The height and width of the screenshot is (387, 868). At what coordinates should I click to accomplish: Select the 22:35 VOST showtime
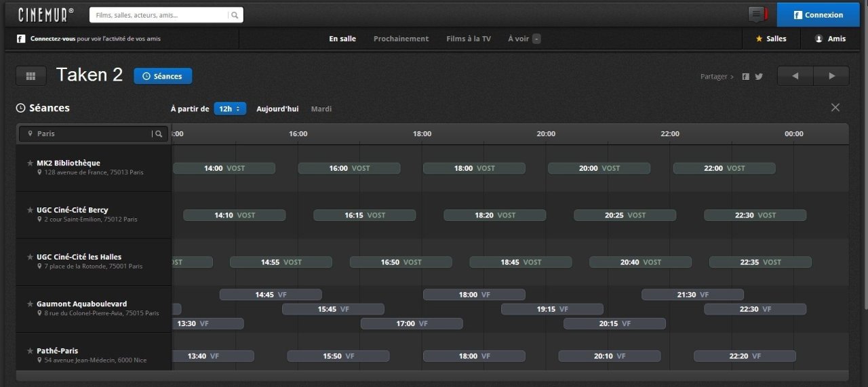(760, 262)
